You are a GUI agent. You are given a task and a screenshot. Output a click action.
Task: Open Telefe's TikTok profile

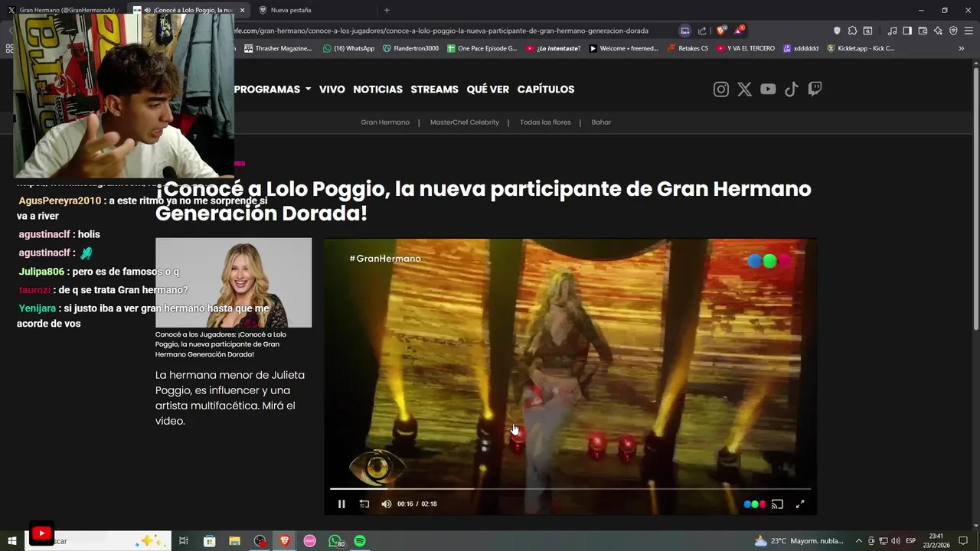792,90
